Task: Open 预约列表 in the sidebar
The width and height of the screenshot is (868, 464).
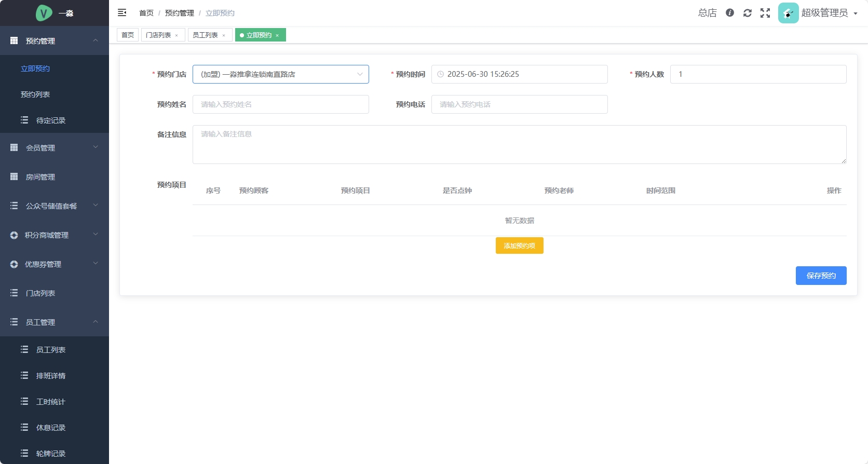Action: [x=35, y=94]
